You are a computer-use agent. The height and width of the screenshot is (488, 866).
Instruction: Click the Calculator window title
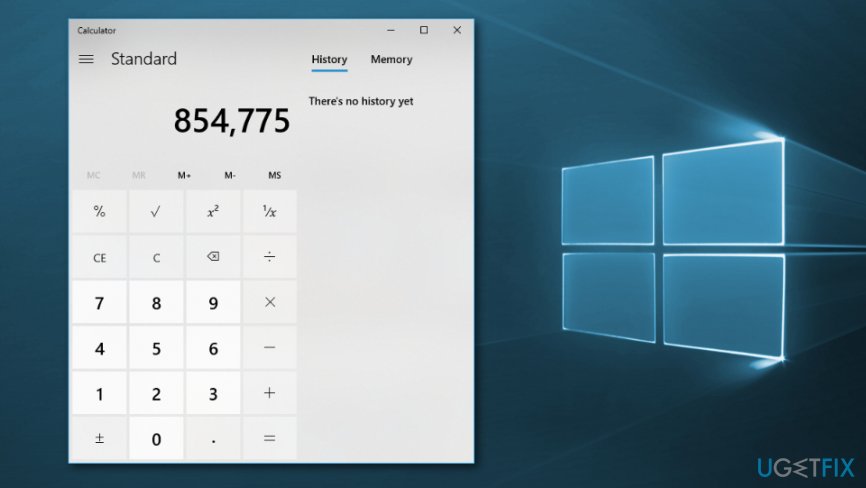click(x=97, y=30)
